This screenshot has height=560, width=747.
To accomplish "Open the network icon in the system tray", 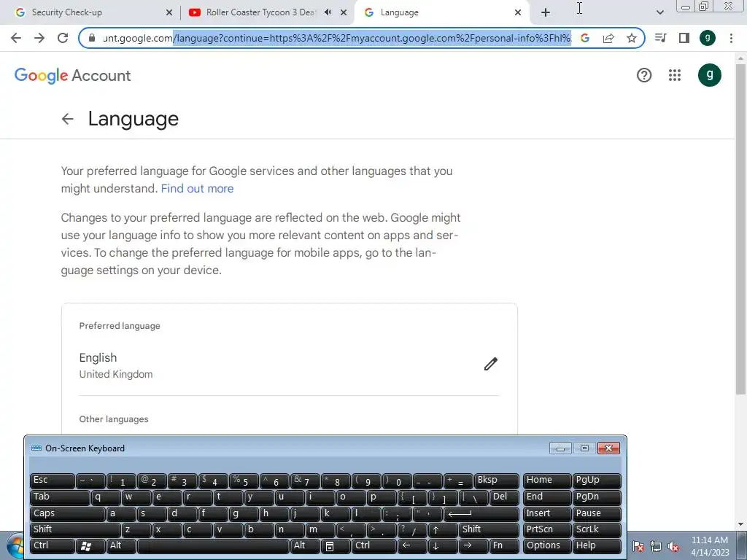I will click(656, 547).
